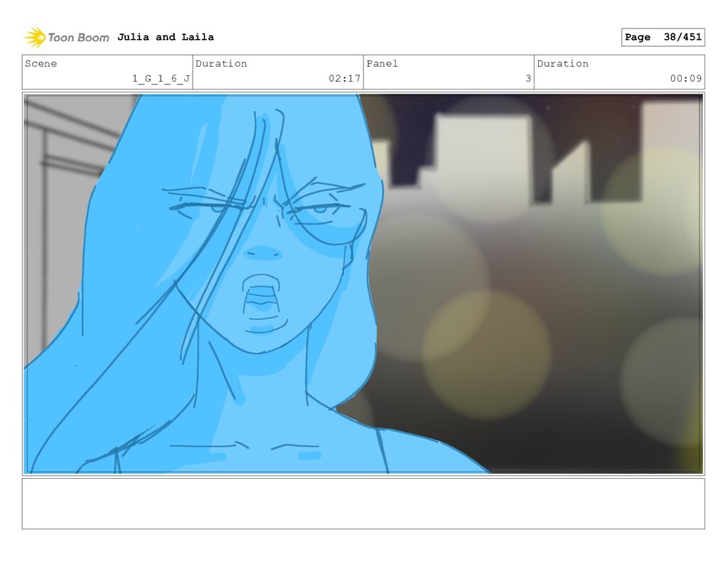728x562 pixels.
Task: Click the panel number '3'
Action: tap(528, 78)
